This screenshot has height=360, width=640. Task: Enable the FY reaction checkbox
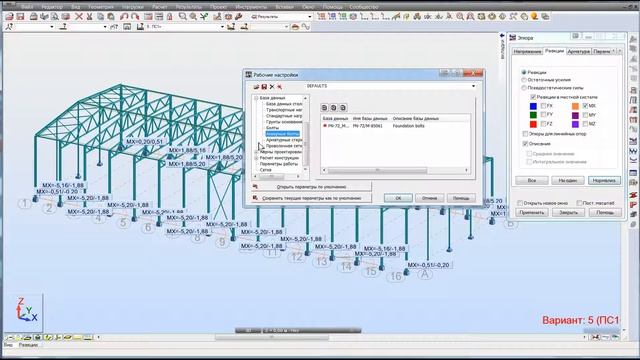(x=543, y=115)
